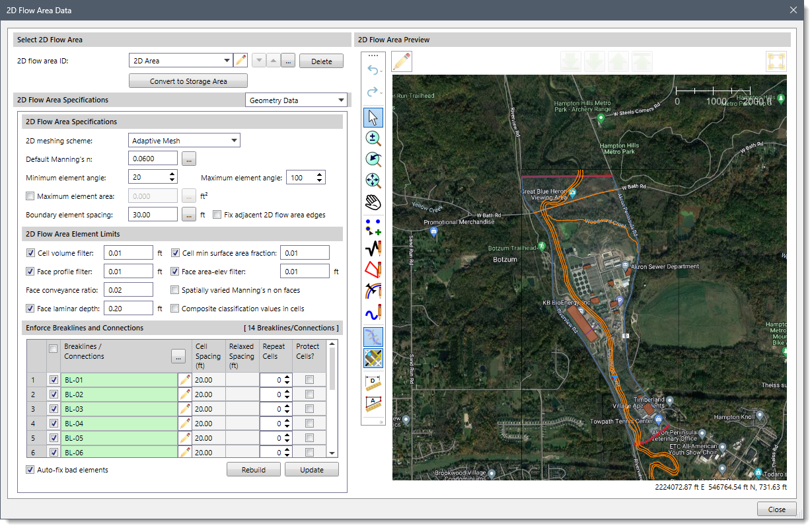Image resolution: width=812 pixels, height=526 pixels.
Task: Click the move-to-bottom green arrow icon
Action: [570, 61]
